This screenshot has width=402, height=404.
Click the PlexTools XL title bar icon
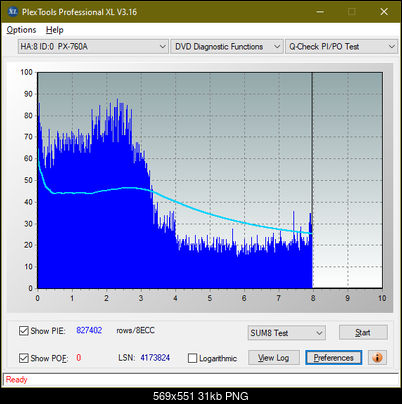point(13,12)
